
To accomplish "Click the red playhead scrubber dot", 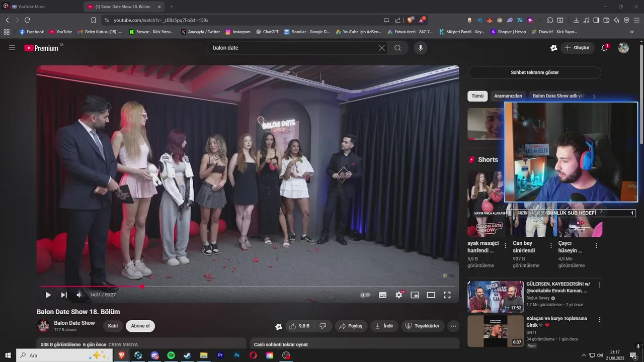I will [x=142, y=287].
